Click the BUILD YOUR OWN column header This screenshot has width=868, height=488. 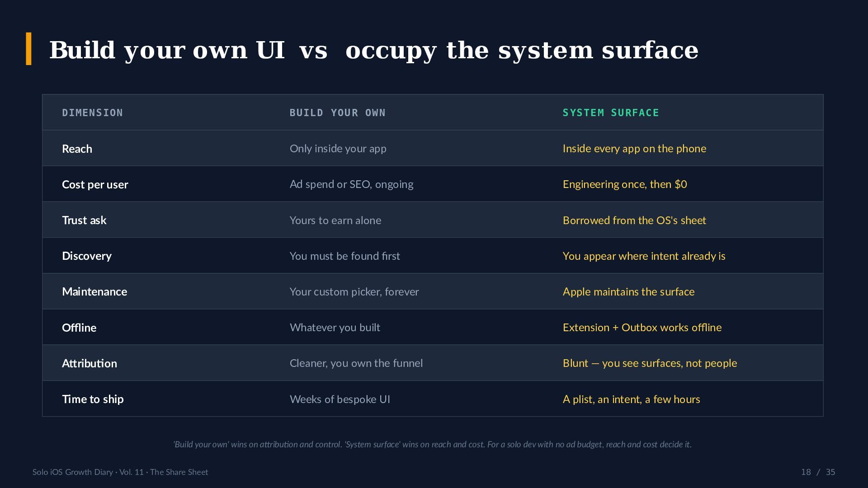[x=337, y=113]
